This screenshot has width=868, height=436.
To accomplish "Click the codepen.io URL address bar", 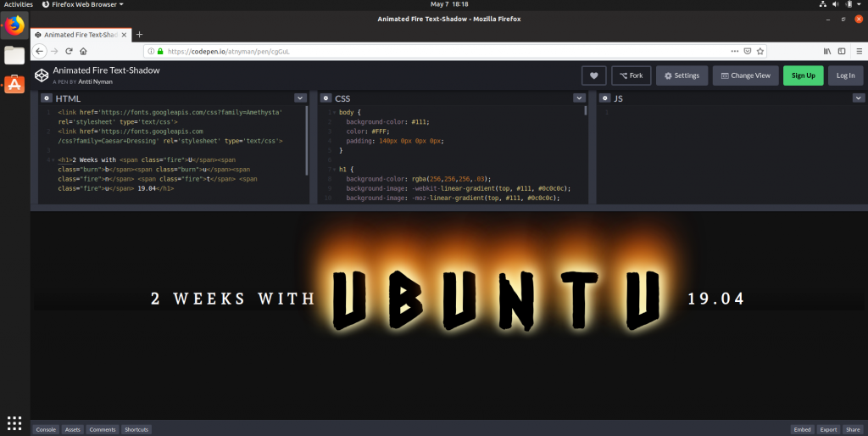I will click(x=424, y=51).
